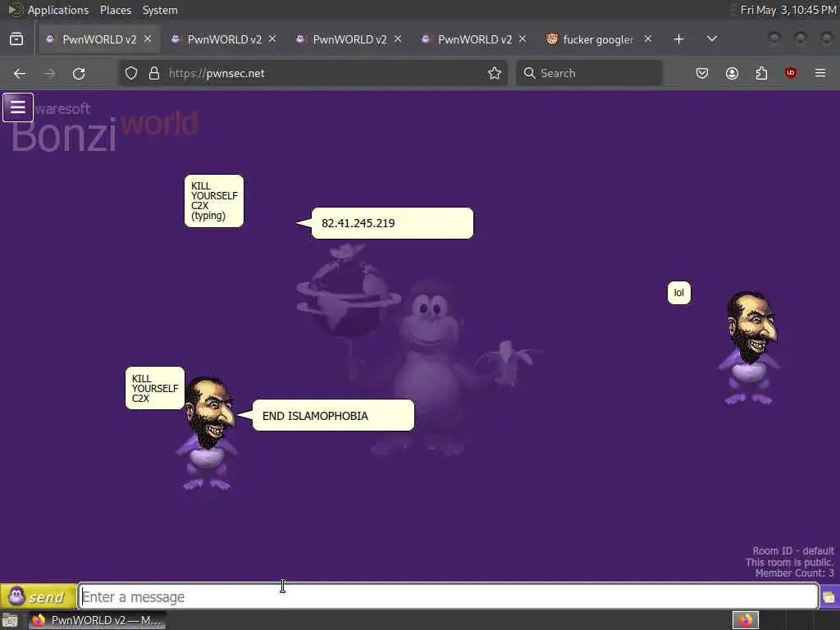Click the lol speech bubble
Image resolution: width=840 pixels, height=630 pixels.
click(678, 293)
